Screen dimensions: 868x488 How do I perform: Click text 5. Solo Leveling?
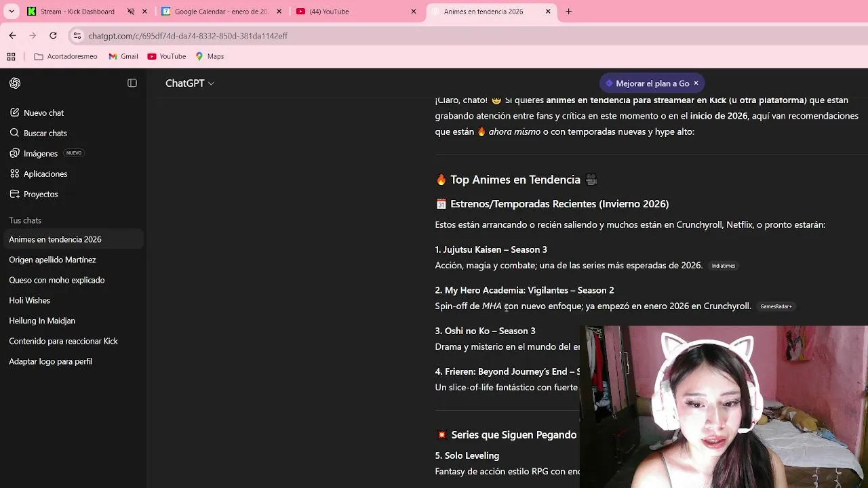(467, 455)
